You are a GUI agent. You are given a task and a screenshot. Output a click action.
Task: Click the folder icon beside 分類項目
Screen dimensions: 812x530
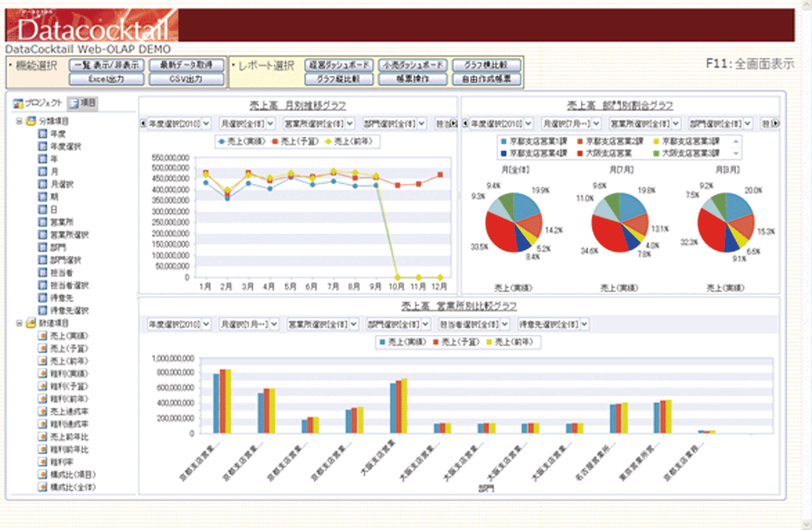[31, 121]
